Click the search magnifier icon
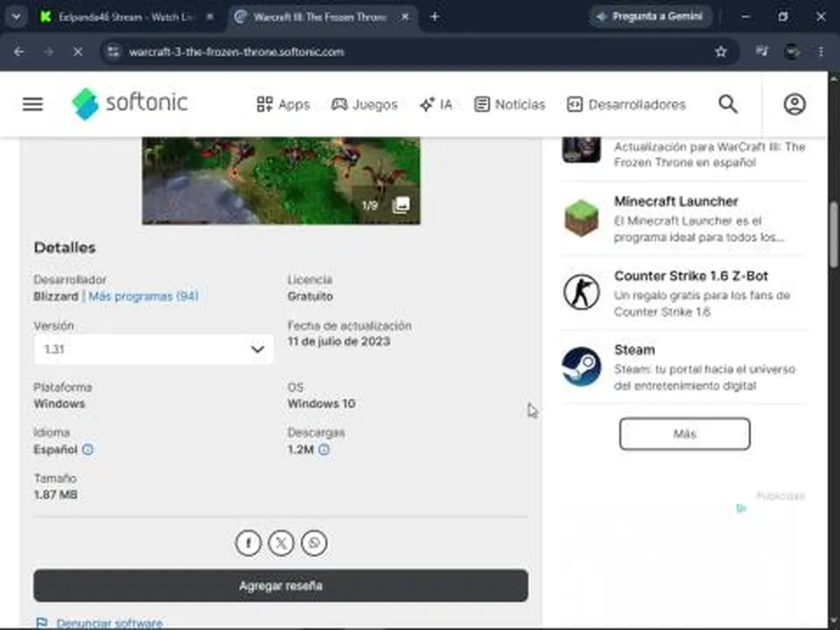This screenshot has height=630, width=840. coord(727,104)
